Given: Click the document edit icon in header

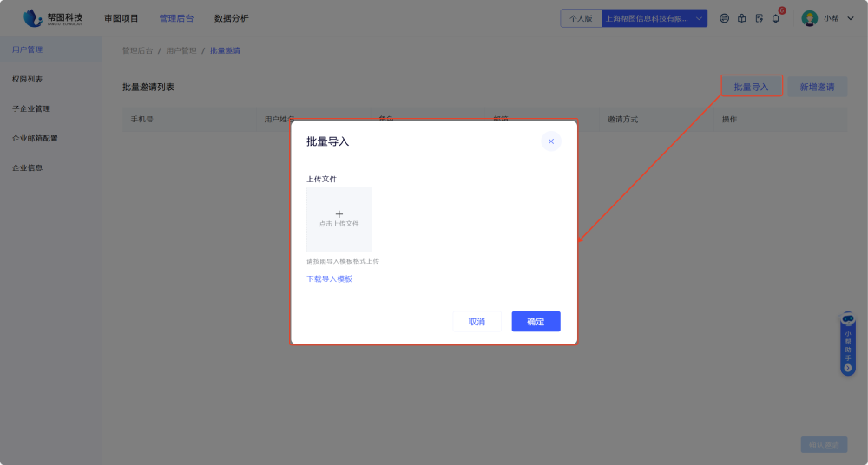Looking at the screenshot, I should tap(759, 18).
